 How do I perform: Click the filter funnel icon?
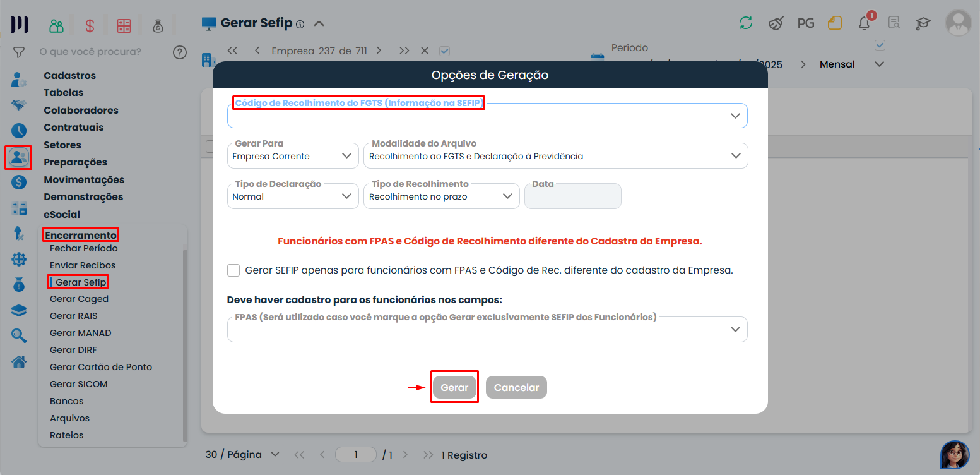point(19,52)
